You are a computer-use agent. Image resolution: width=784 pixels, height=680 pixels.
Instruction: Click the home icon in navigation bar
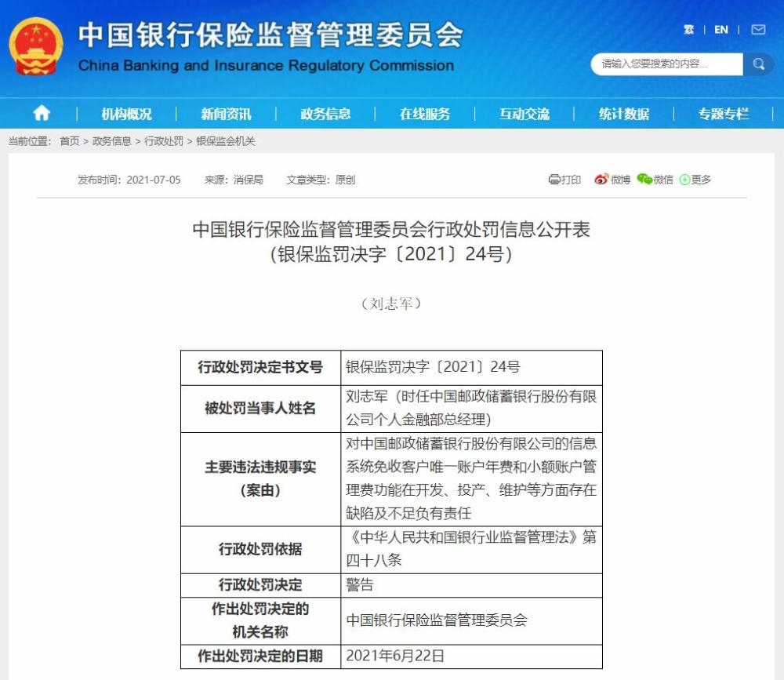(42, 114)
